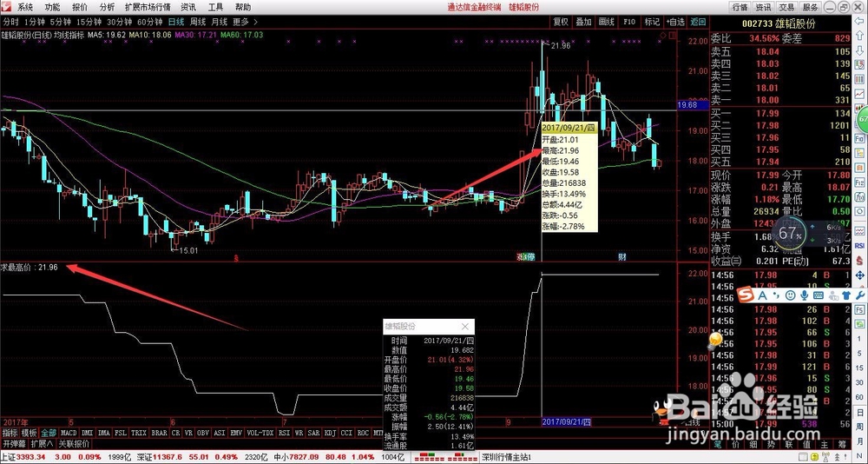Image resolution: width=868 pixels, height=464 pixels.
Task: Click the Sogou wrench settings icon
Action: 859,295
